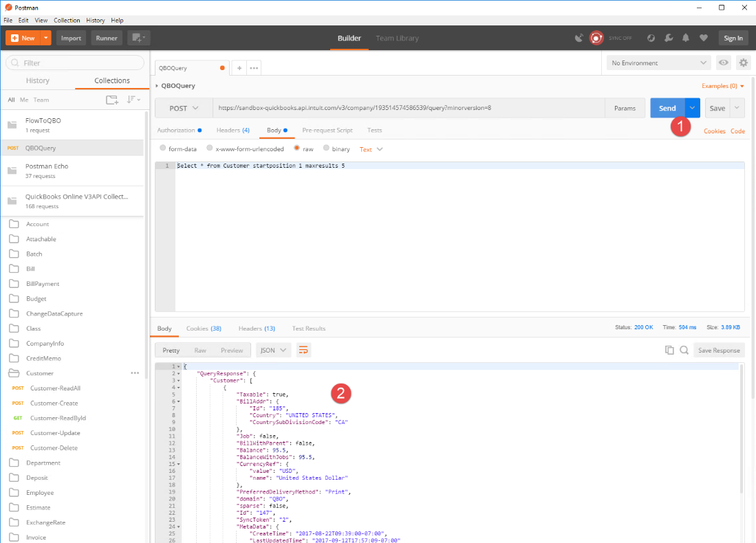Image resolution: width=756 pixels, height=543 pixels.
Task: Open the tab options ellipsis
Action: [254, 68]
